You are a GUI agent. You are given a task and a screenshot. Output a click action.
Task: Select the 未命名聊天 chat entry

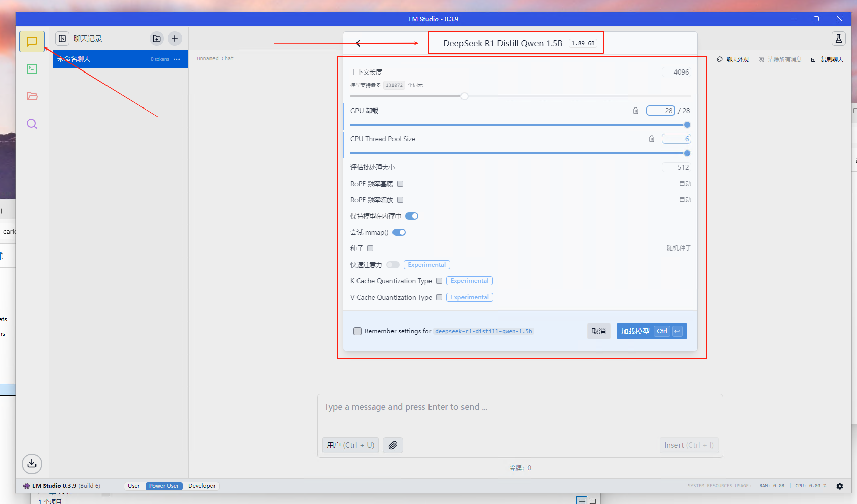click(x=121, y=59)
